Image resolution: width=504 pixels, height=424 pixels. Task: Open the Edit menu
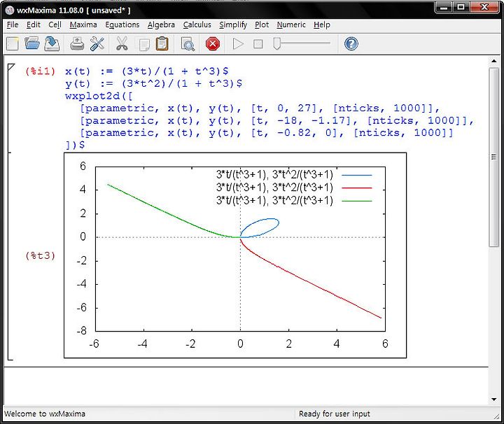click(x=34, y=24)
